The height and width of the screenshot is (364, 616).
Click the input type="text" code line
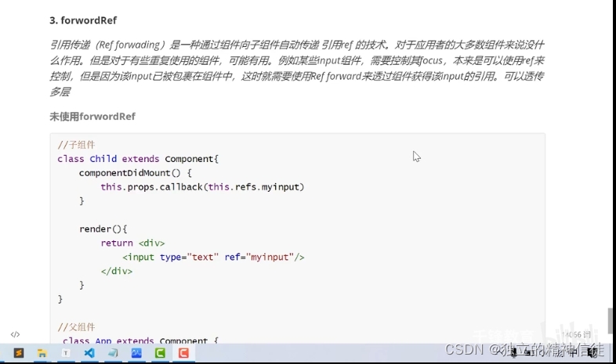pyautogui.click(x=213, y=258)
